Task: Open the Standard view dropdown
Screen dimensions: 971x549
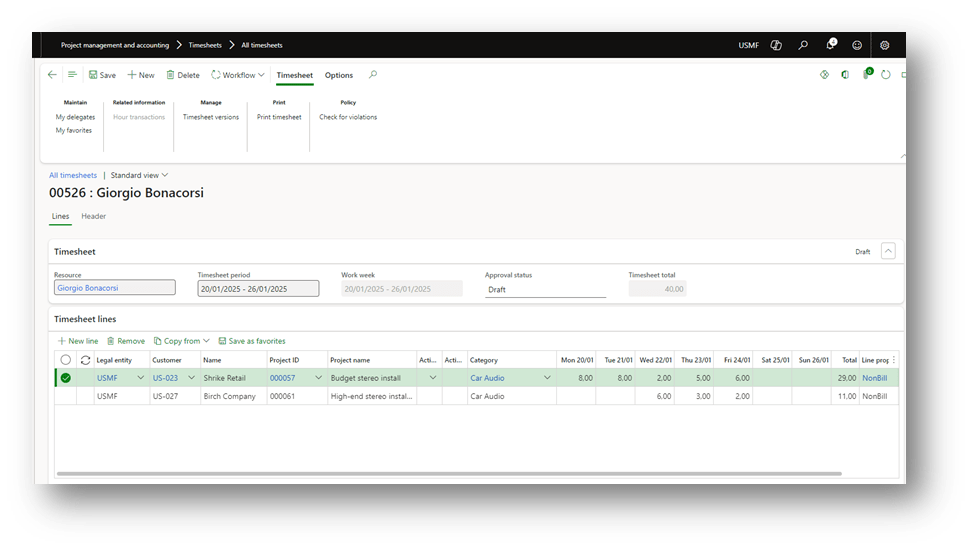Action: [139, 175]
